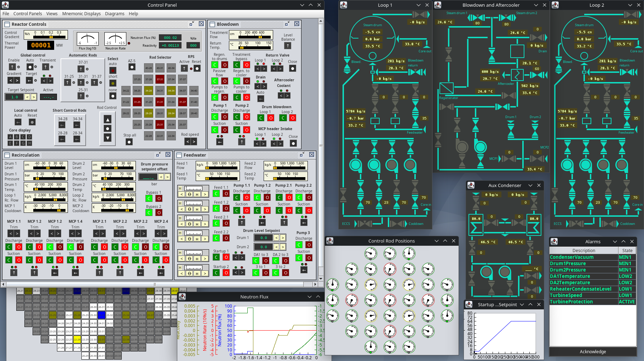644x361 pixels.
Task: Toggle Global control Enable switch
Action: (x=12, y=67)
